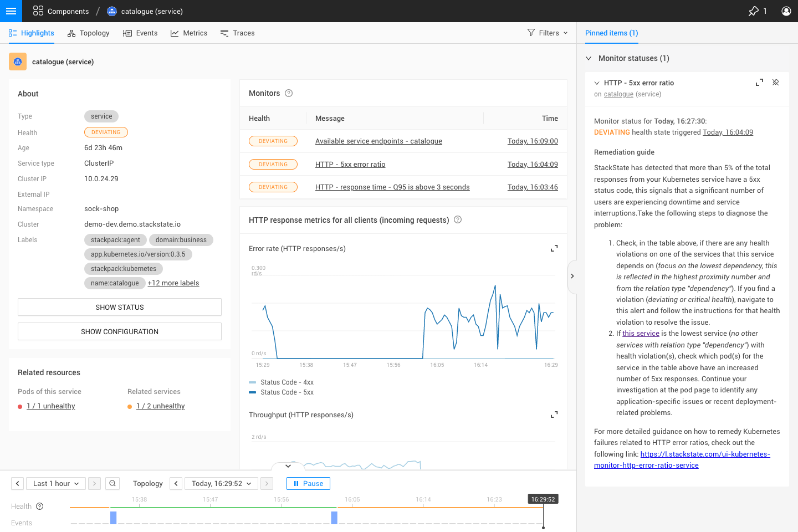Viewport: 798px width, 532px height.
Task: Enlarge the Throughput chart
Action: coord(554,415)
